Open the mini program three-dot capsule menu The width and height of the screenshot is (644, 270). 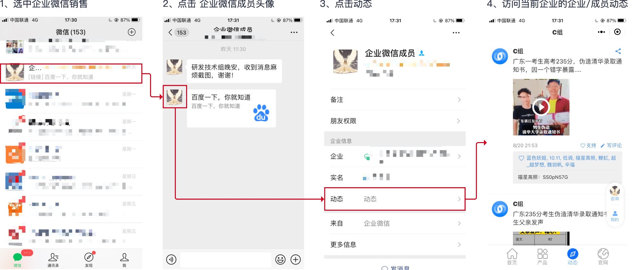coord(601,32)
